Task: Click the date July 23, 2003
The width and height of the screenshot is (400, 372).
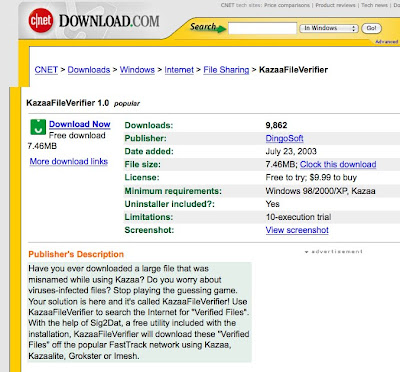Action: (291, 151)
